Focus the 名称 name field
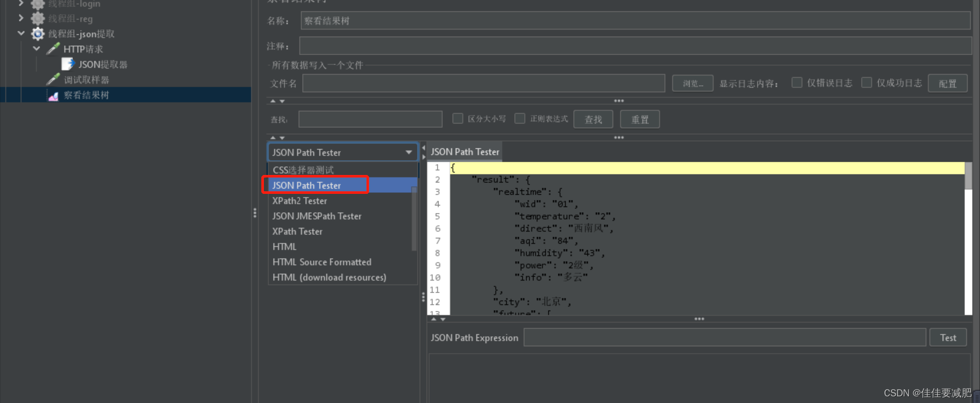This screenshot has height=403, width=980. pyautogui.click(x=635, y=20)
